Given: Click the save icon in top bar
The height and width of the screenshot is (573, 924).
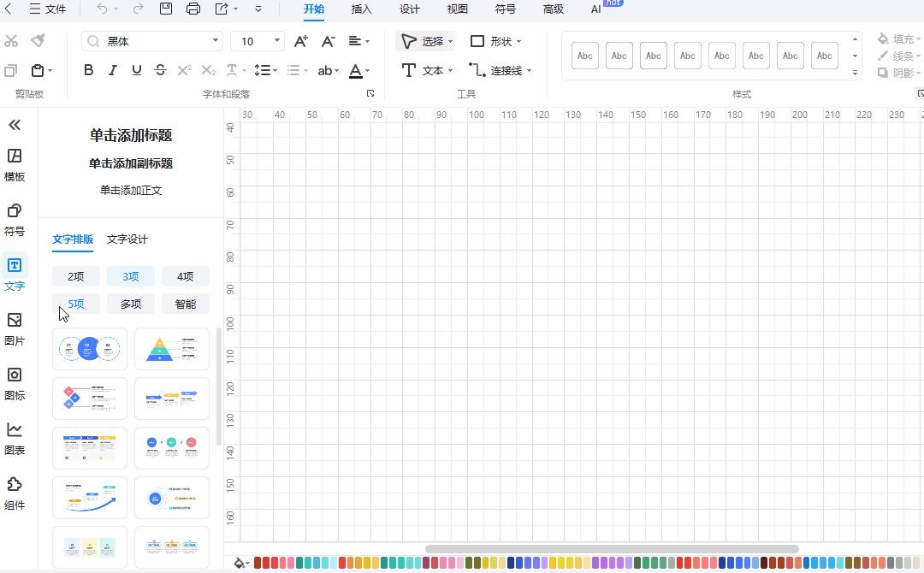Looking at the screenshot, I should click(166, 9).
